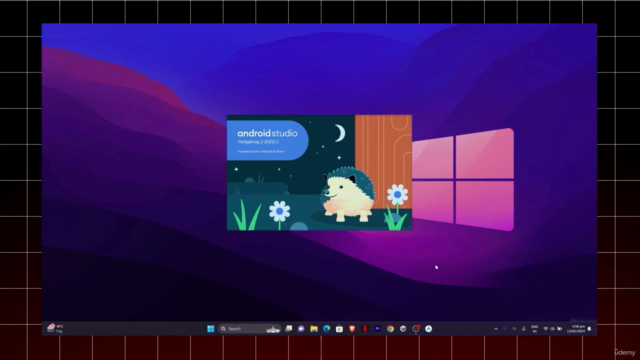
Task: Open the ENG language switcher
Action: click(x=534, y=329)
